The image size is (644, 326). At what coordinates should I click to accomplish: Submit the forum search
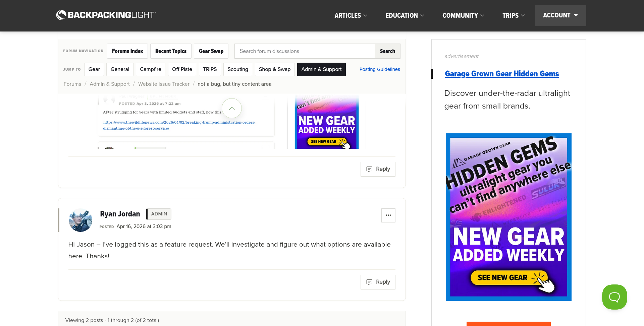(x=387, y=51)
